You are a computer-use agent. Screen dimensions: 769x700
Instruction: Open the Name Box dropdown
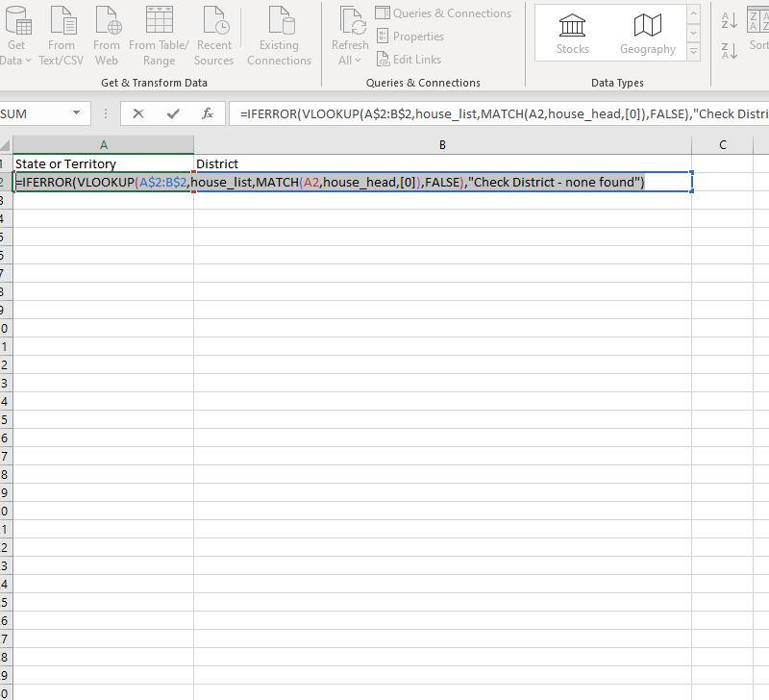click(76, 113)
